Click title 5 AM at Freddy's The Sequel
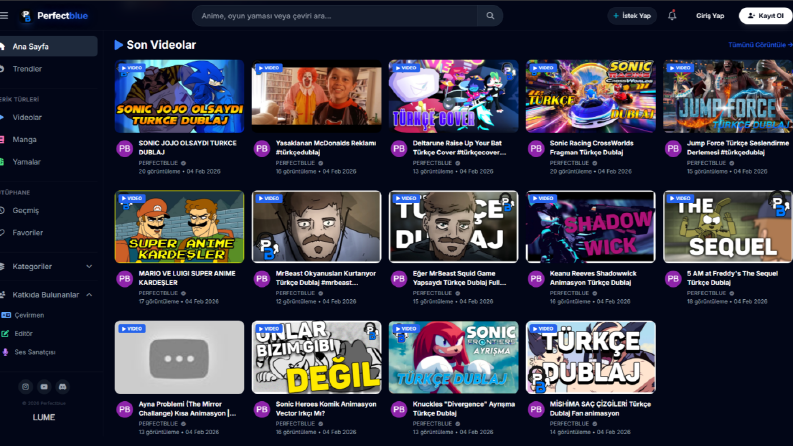Image resolution: width=793 pixels, height=446 pixels. pos(732,278)
